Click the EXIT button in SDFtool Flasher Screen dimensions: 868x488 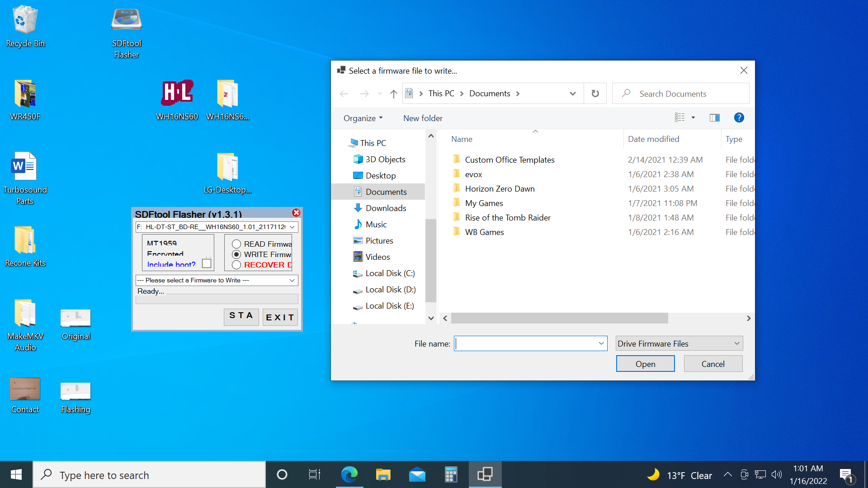(280, 317)
